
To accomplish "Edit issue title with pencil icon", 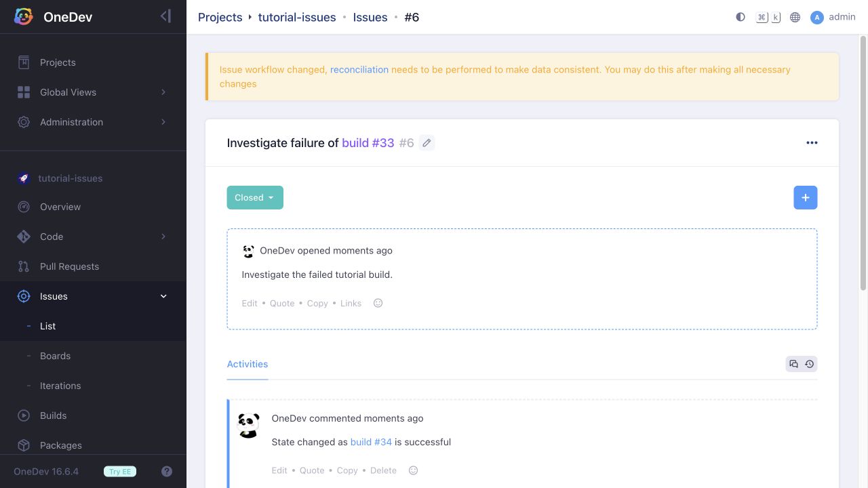I will [x=427, y=143].
